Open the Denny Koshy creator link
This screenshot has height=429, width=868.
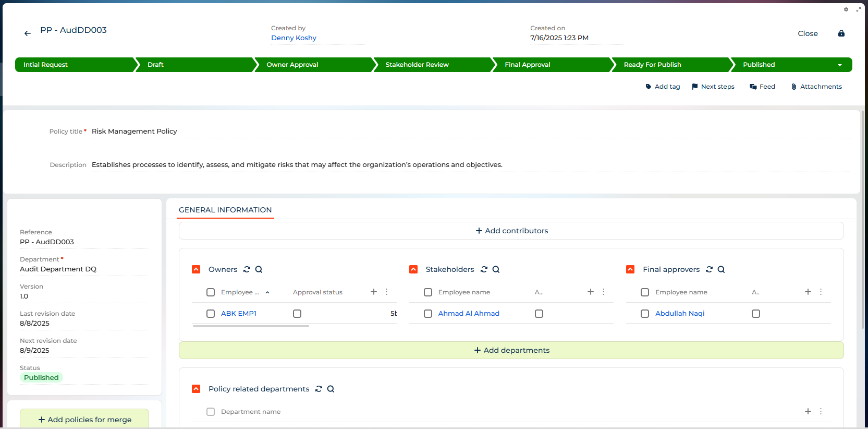click(x=294, y=38)
